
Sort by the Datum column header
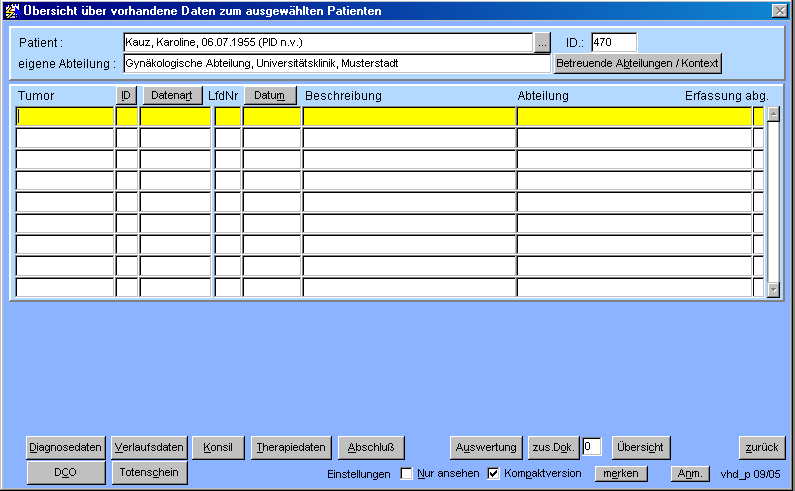(x=270, y=96)
